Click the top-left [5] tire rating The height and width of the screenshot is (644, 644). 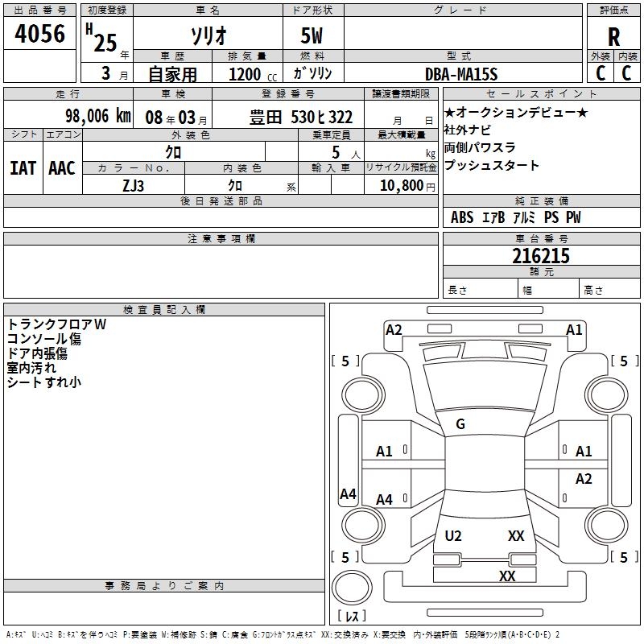coord(346,361)
